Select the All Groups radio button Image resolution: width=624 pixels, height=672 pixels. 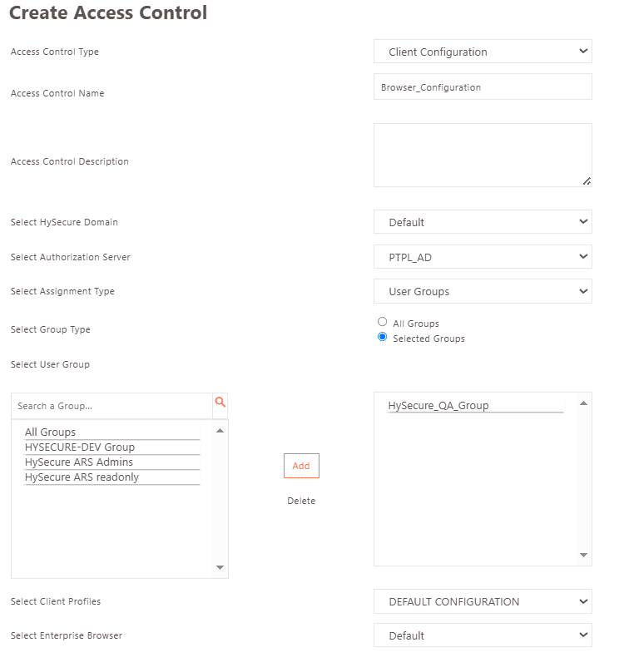coord(382,322)
